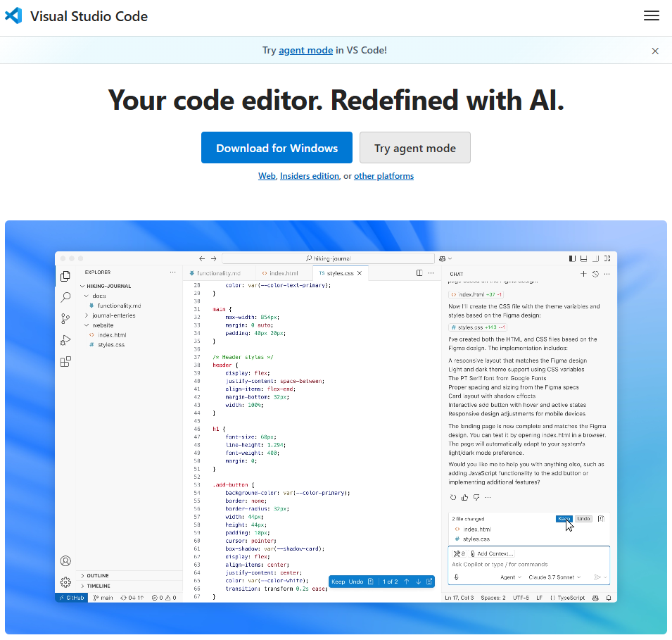672x640 pixels.
Task: Open chat response's more options ellipsis
Action: [488, 498]
